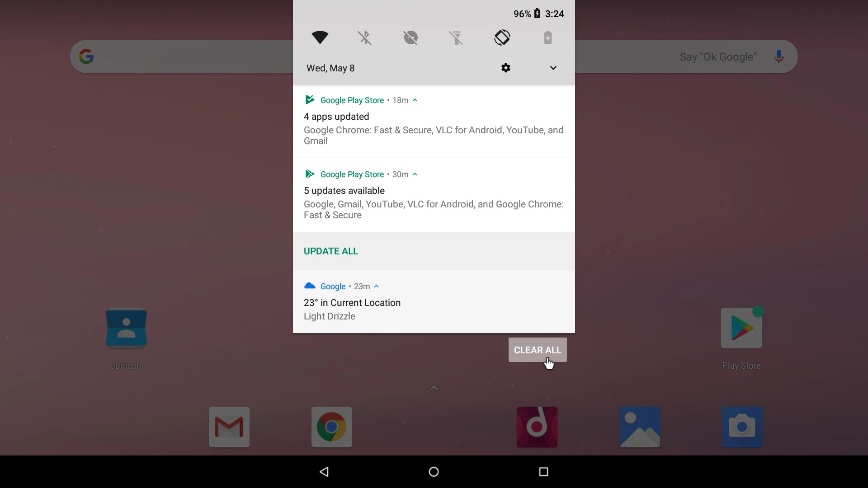Open Gmail app from dock
Viewport: 868px width, 488px height.
pyautogui.click(x=230, y=427)
